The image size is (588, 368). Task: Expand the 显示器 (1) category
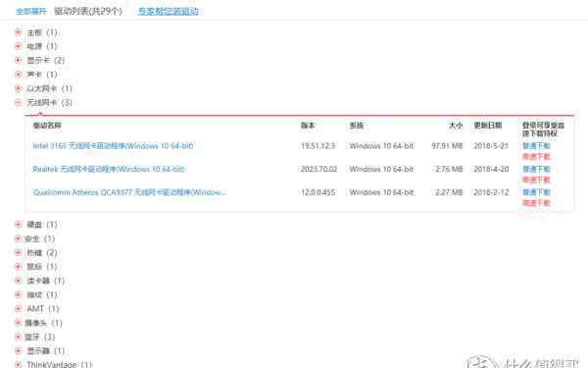coord(18,350)
